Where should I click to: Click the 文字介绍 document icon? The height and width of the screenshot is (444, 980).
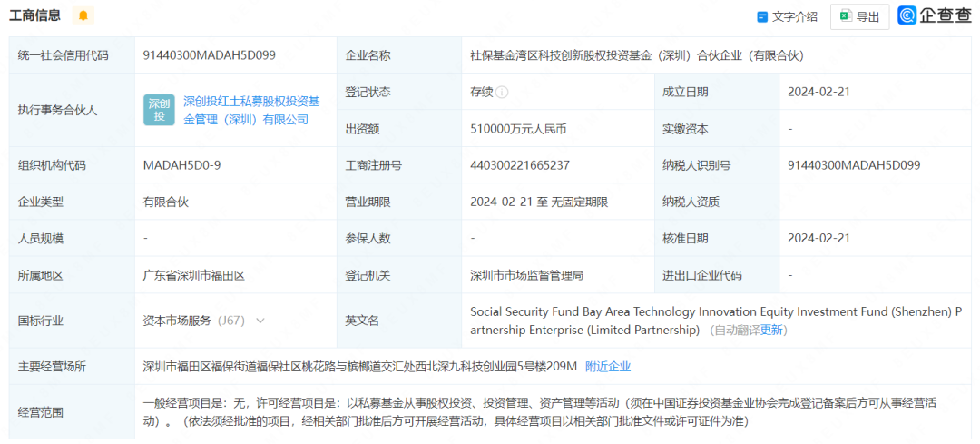click(762, 17)
